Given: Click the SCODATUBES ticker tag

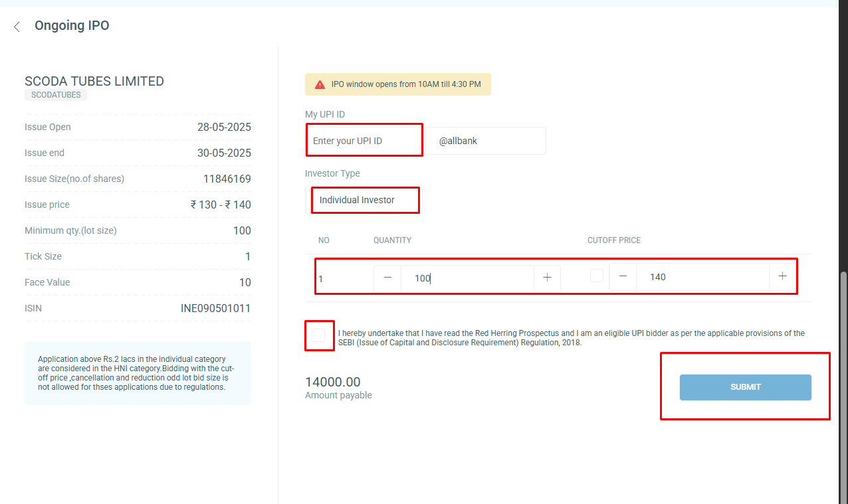Looking at the screenshot, I should click(x=56, y=95).
